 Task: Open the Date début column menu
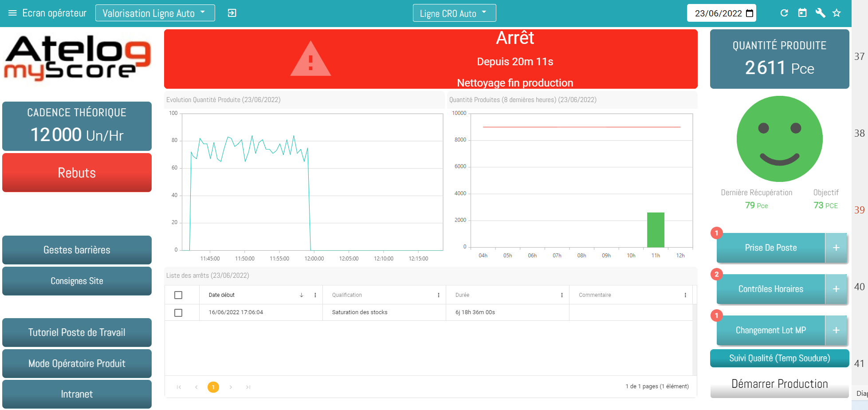point(315,295)
